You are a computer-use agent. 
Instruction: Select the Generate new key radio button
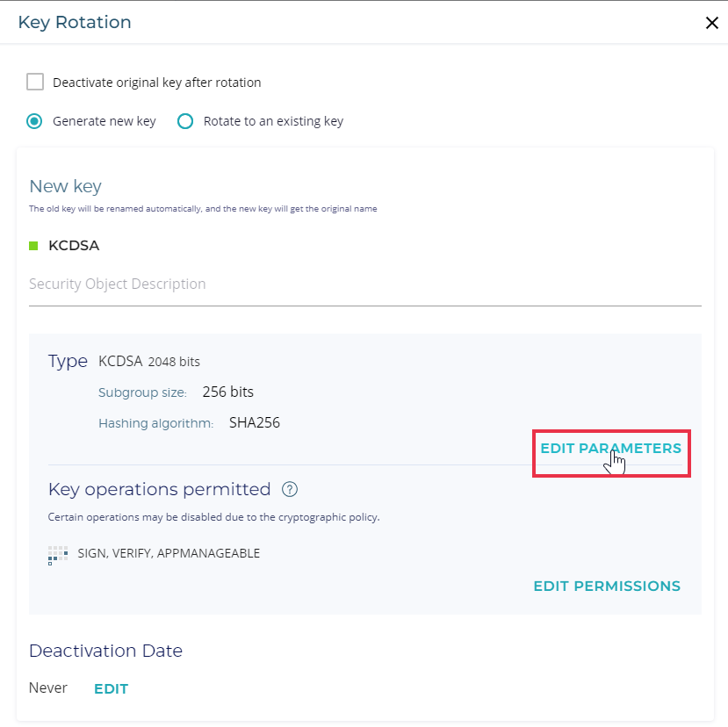coord(35,121)
